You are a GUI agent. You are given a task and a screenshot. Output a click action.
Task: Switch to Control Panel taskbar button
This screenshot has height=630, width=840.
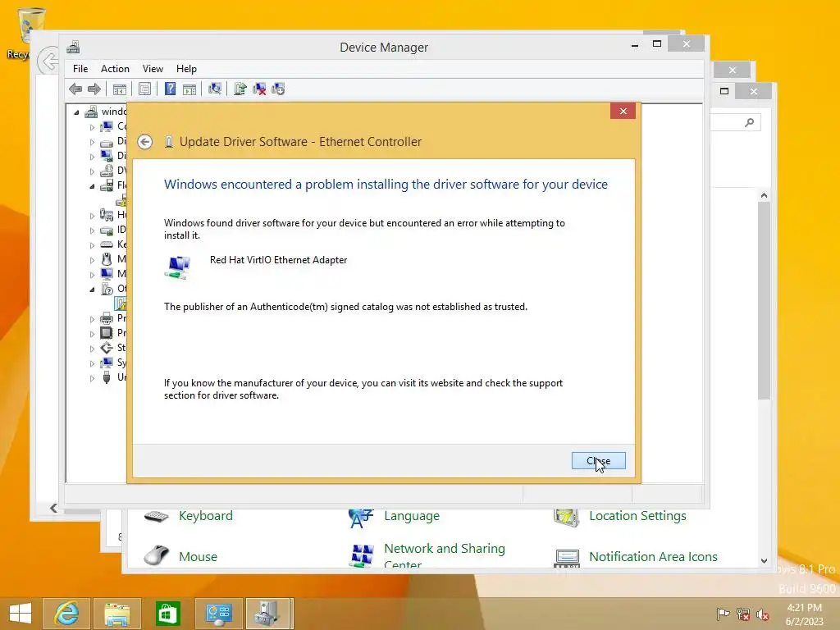click(x=218, y=614)
